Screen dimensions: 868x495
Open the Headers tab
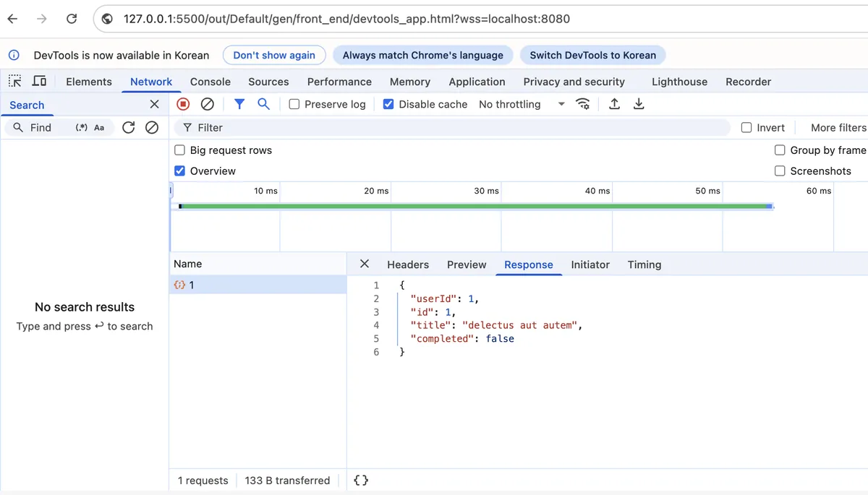click(408, 264)
